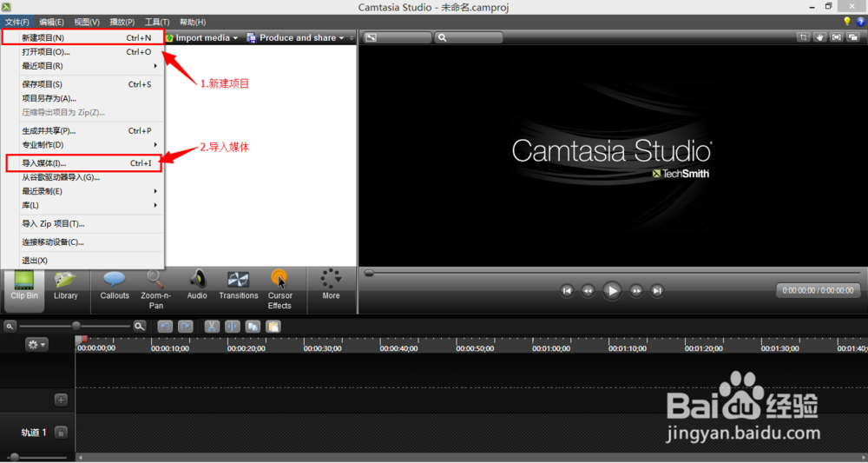868x463 pixels.
Task: Open the Audio tool
Action: pyautogui.click(x=197, y=285)
